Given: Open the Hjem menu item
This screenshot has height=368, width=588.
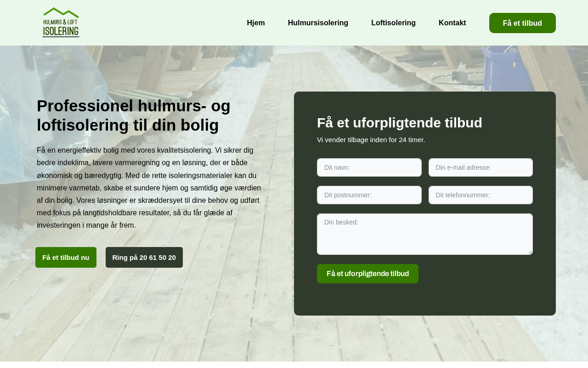Looking at the screenshot, I should pos(256,23).
